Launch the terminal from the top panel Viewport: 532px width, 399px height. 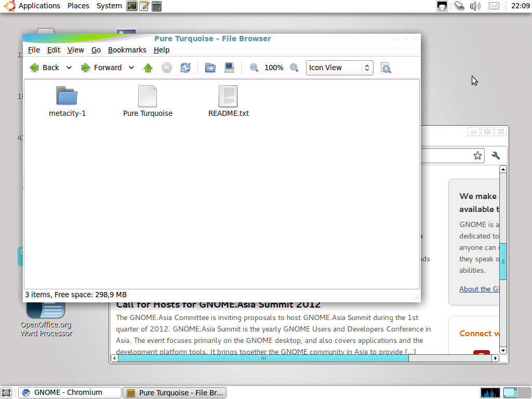[x=132, y=6]
